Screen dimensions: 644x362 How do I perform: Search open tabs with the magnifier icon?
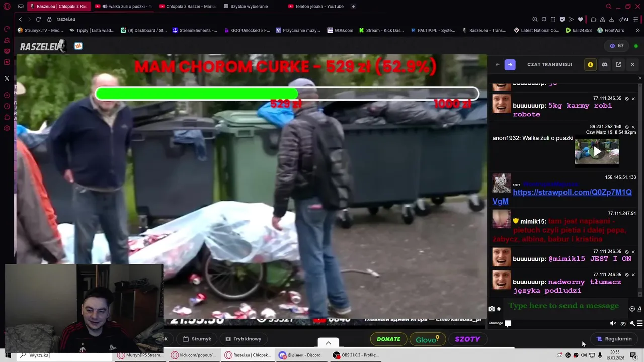[608, 6]
